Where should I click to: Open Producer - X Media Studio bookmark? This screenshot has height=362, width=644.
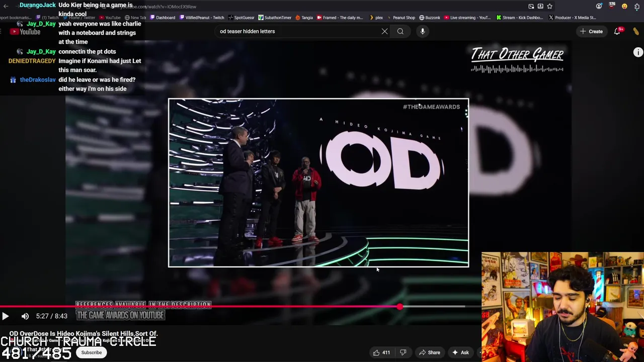[572, 18]
